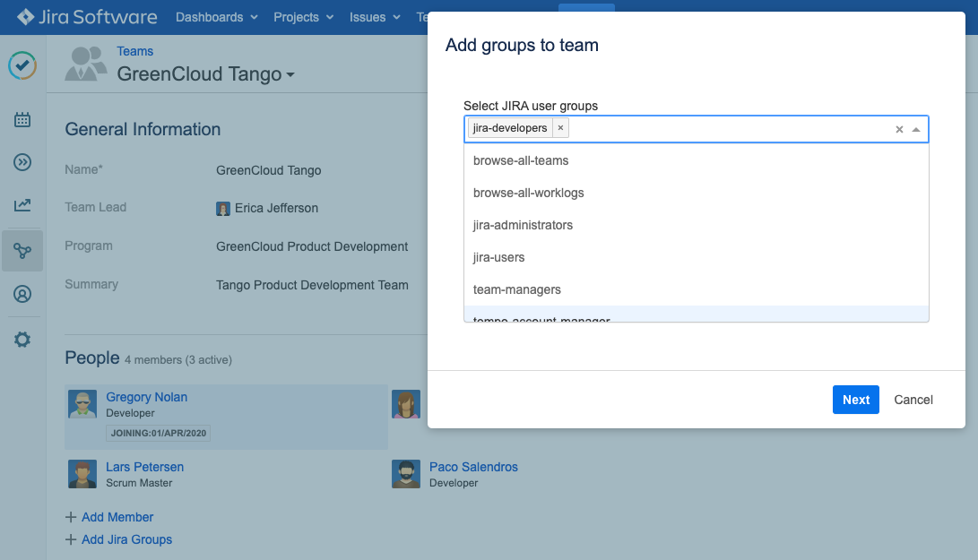Open the Projects menu
The height and width of the screenshot is (560, 978).
[x=304, y=17]
